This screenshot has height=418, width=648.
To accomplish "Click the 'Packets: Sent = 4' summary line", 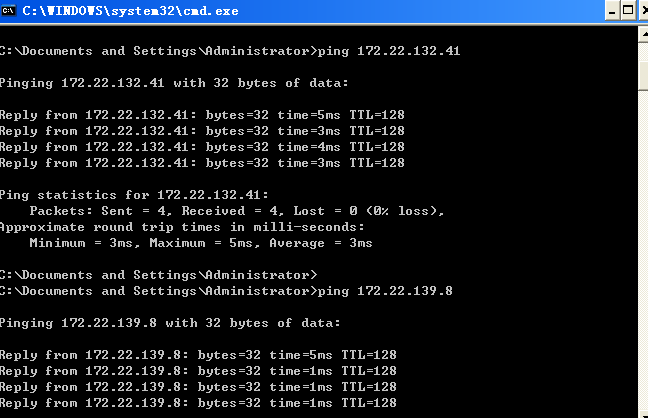I will [235, 211].
